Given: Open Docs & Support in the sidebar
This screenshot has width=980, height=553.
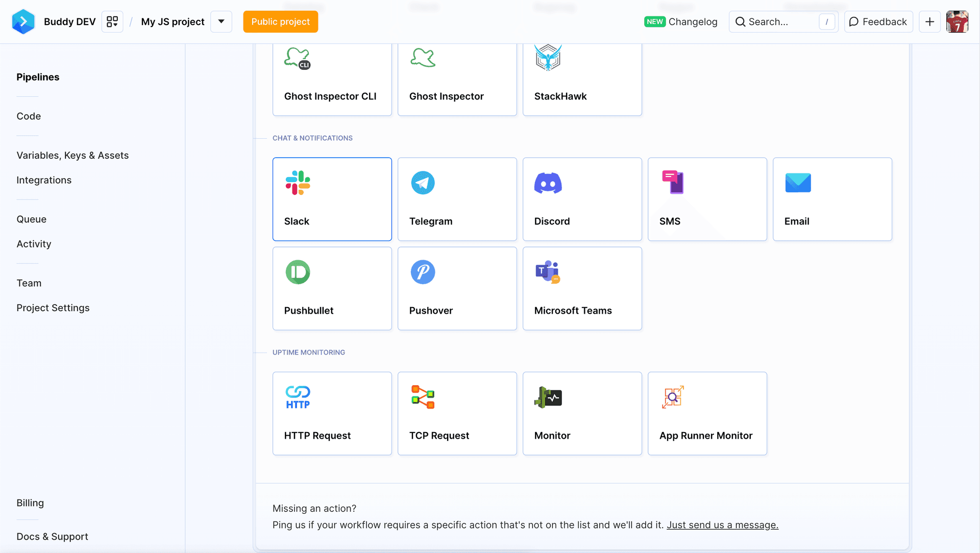Looking at the screenshot, I should 52,537.
